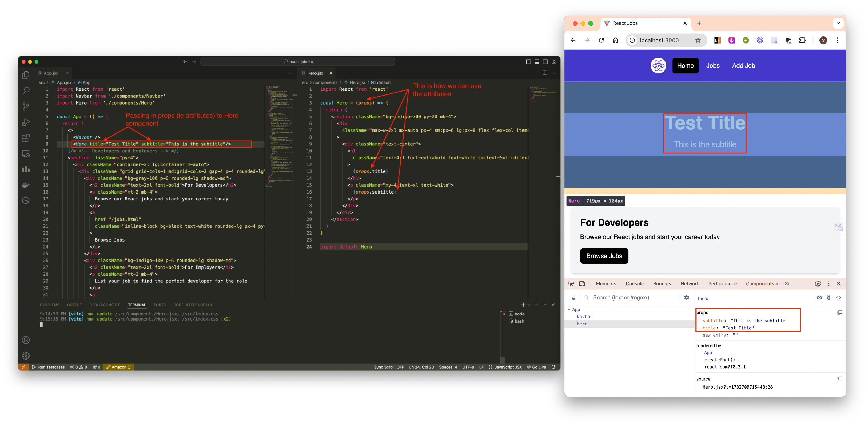Open Remote Explorer icon in VS Code activity bar
This screenshot has height=426, width=868.
pyautogui.click(x=26, y=153)
